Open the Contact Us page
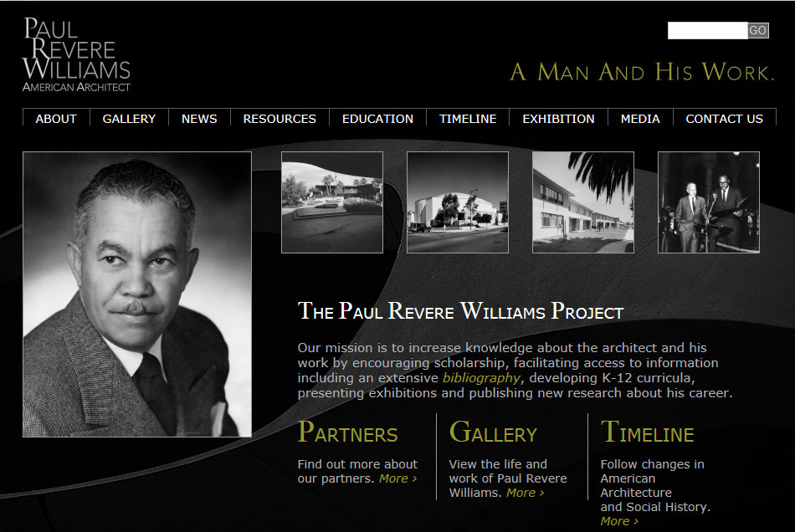795x532 pixels. click(724, 119)
